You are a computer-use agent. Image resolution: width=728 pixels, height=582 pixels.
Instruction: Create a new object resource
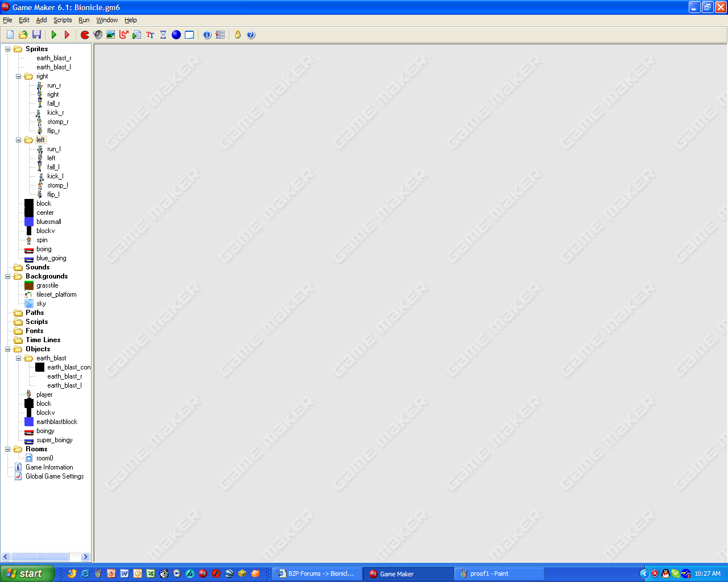coord(176,35)
